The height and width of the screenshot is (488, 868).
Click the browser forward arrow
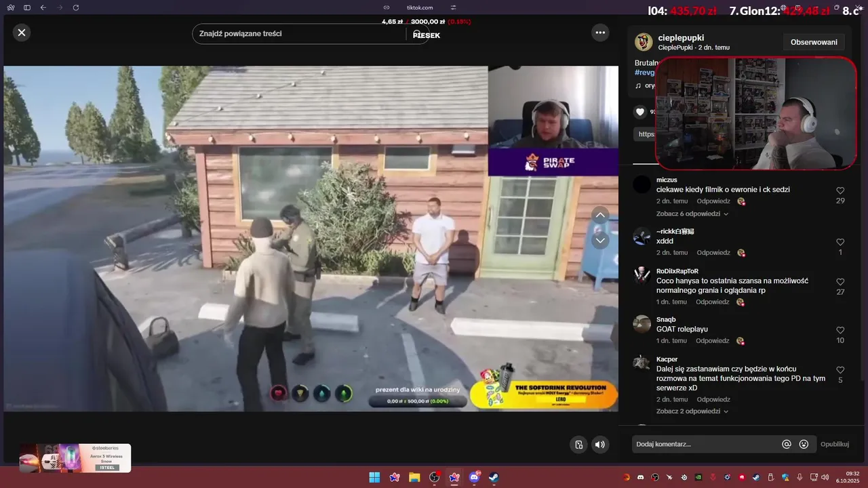pos(60,7)
